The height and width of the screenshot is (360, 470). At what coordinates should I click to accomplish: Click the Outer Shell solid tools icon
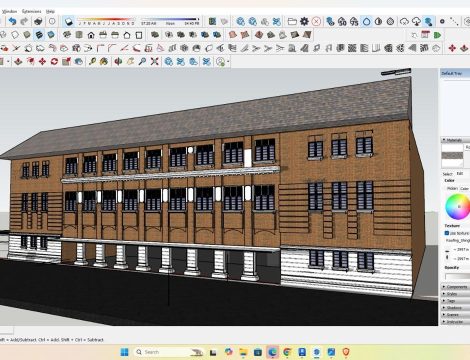pyautogui.click(x=155, y=35)
